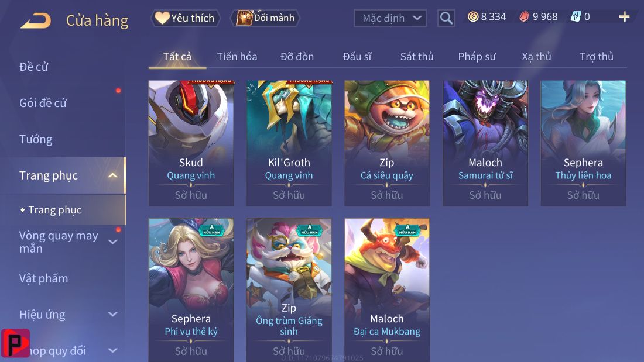644x362 pixels.
Task: Click the voucher ticket icon
Action: click(x=576, y=17)
